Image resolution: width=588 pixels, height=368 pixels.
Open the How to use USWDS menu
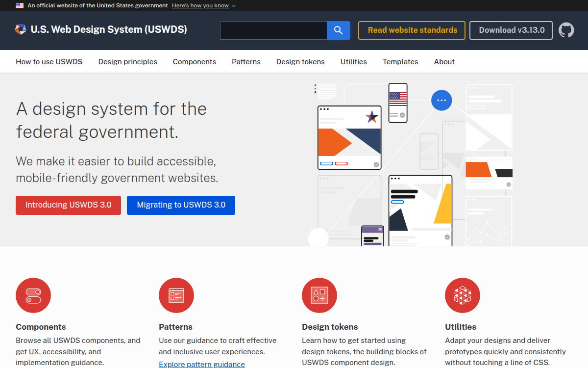(49, 62)
